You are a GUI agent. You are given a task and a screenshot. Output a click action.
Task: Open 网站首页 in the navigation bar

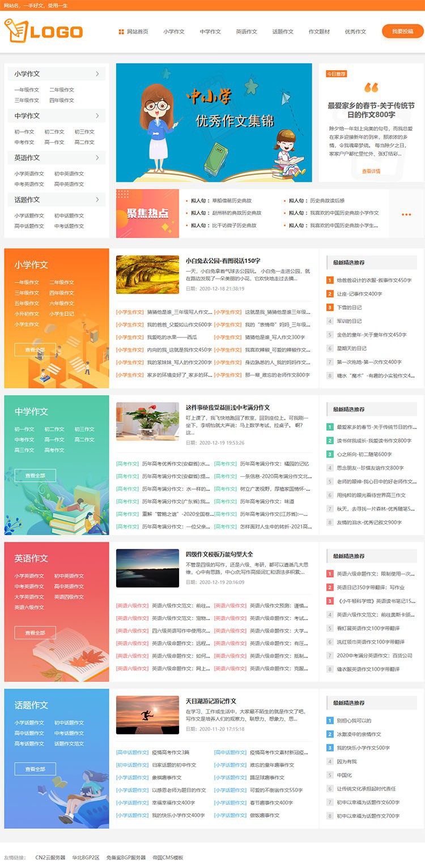tap(138, 32)
